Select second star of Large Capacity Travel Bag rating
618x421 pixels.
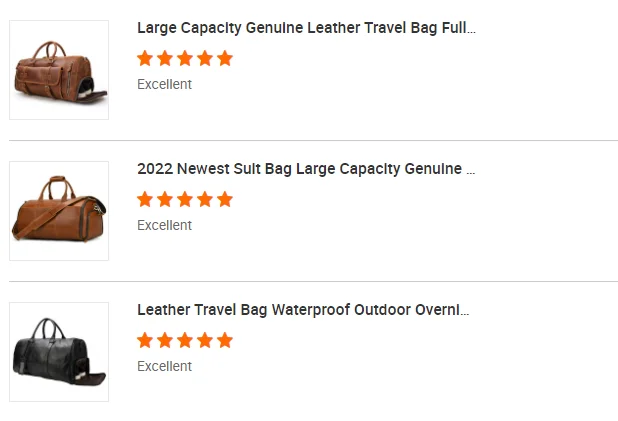tap(165, 58)
